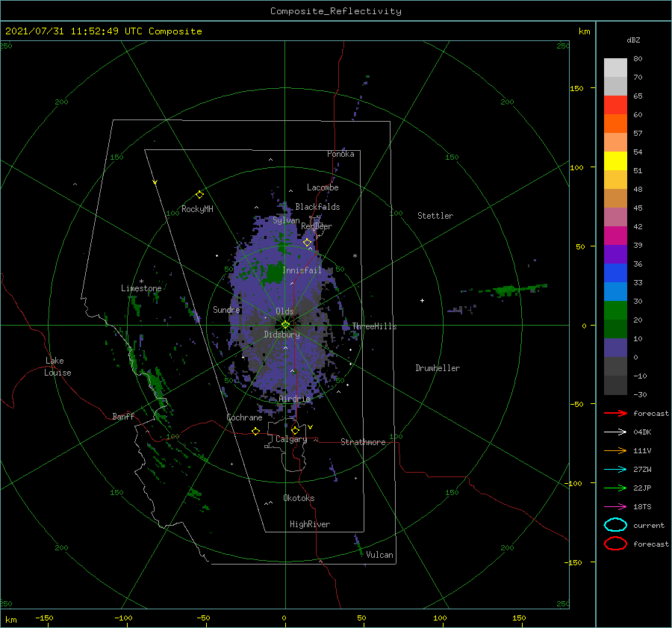Click the Blackfalds label
672x628 pixels.
pos(317,207)
